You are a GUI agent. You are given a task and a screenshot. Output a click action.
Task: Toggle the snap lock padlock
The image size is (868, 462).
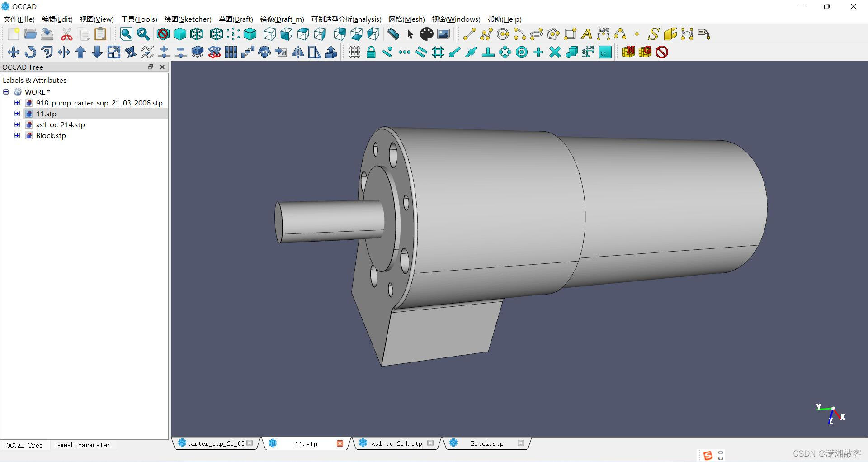(371, 52)
